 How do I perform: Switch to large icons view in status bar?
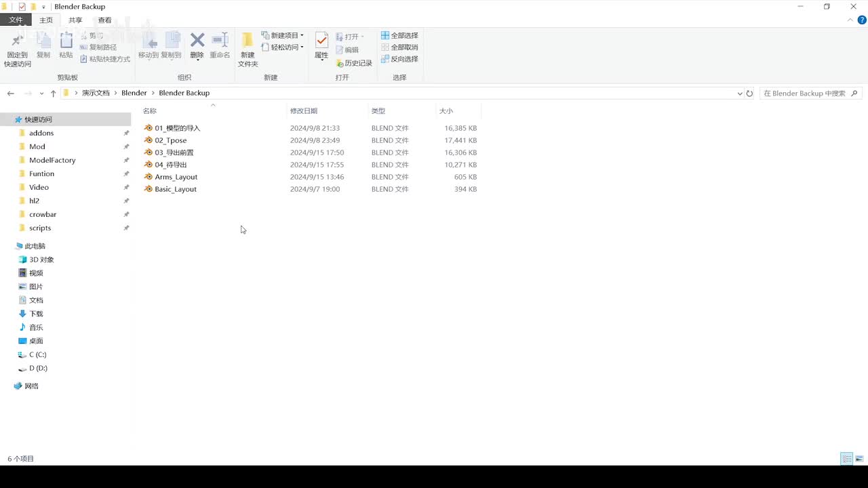point(859,459)
